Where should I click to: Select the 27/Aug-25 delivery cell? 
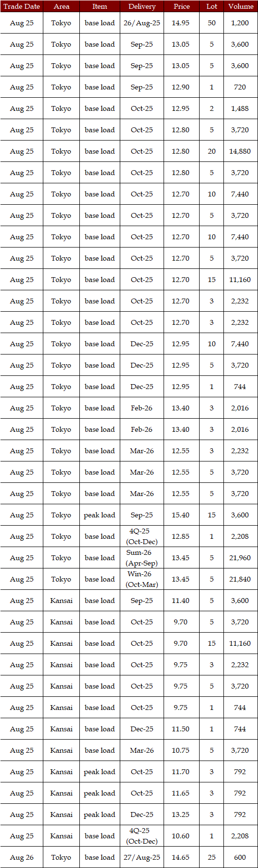click(142, 857)
